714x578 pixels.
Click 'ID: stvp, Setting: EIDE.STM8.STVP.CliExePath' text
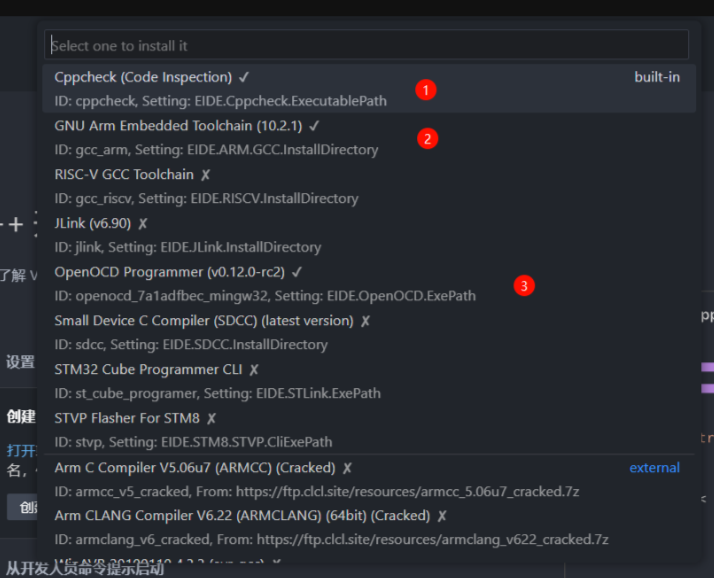point(193,442)
